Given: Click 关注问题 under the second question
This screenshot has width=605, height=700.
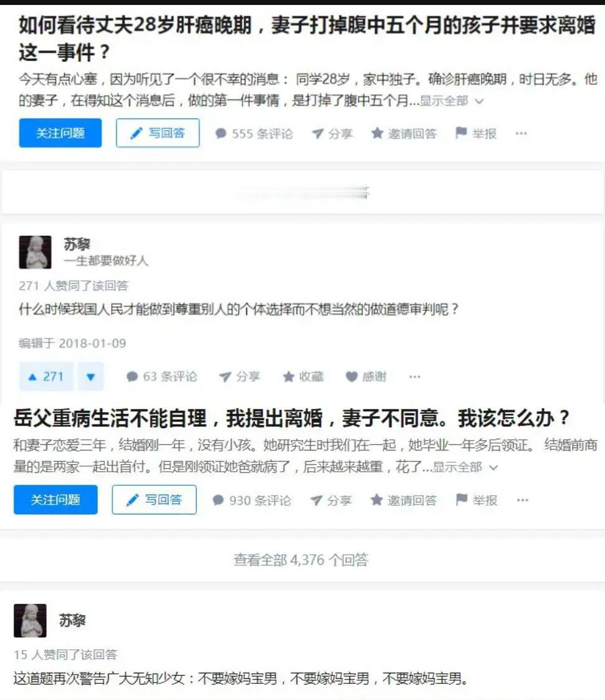Looking at the screenshot, I should [55, 500].
